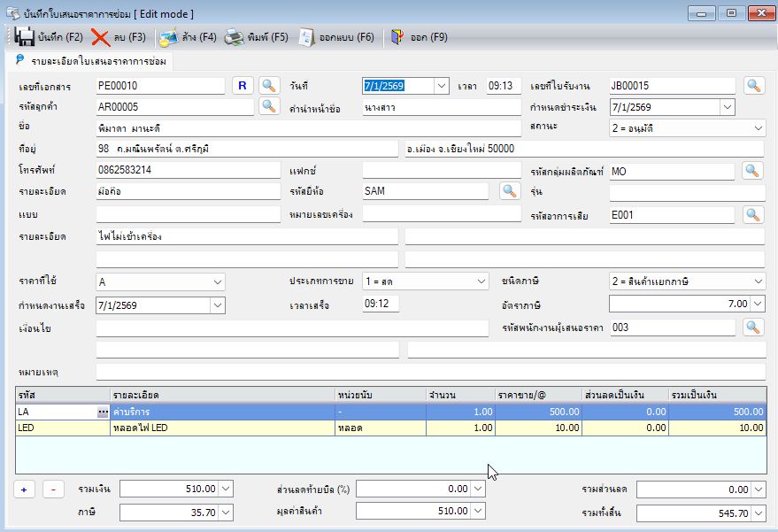Open symptom code search beside E001

(x=752, y=215)
